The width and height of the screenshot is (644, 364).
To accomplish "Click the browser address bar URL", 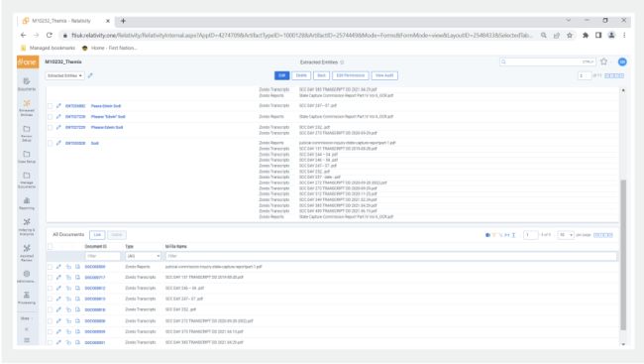I will pos(302,36).
